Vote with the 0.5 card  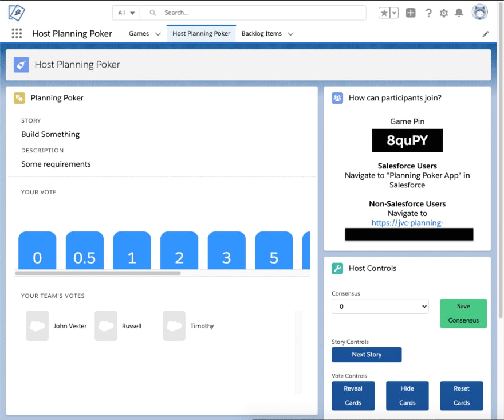[85, 250]
